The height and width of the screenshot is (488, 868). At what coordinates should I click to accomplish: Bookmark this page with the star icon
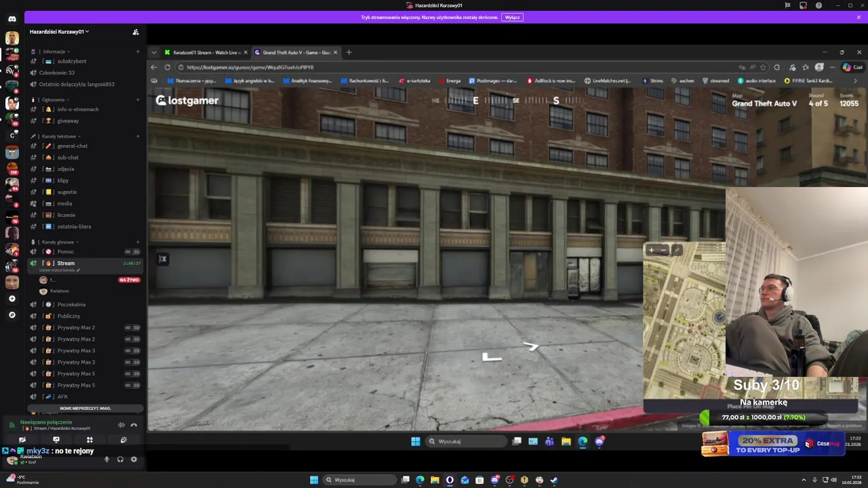[x=763, y=67]
